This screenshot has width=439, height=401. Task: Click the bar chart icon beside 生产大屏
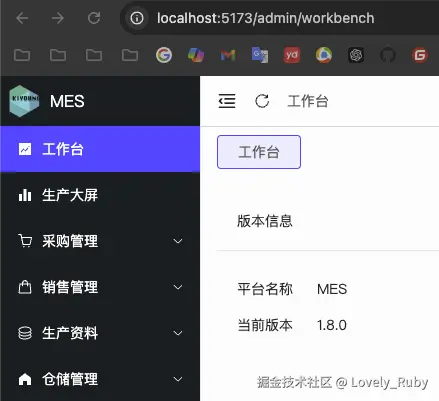point(25,195)
